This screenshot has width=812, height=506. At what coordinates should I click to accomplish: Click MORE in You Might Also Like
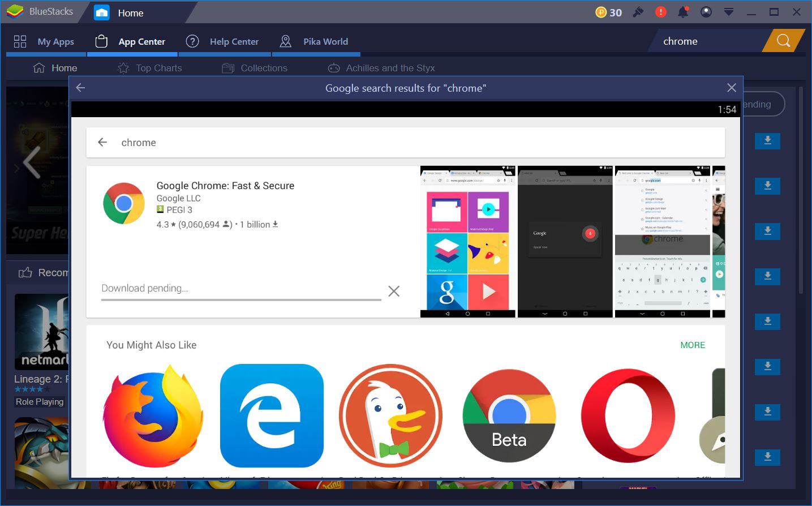(693, 345)
